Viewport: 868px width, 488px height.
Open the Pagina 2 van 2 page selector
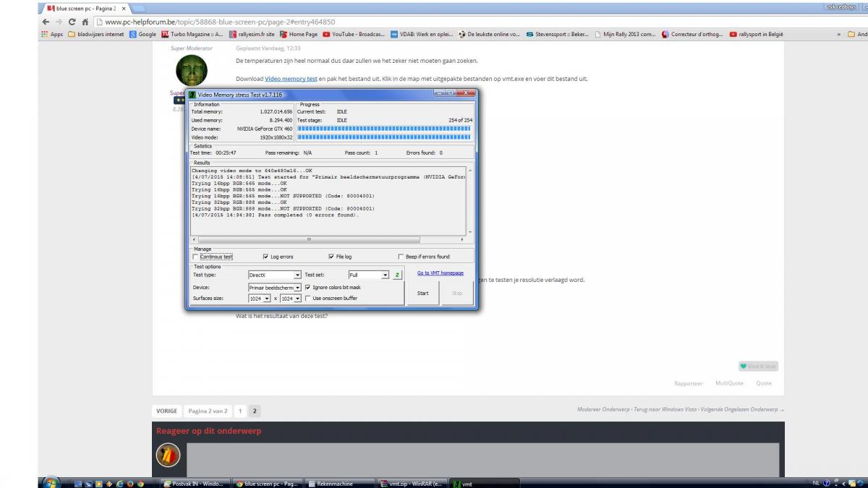pos(208,411)
